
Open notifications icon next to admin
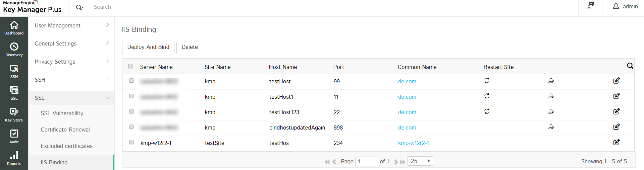pyautogui.click(x=590, y=6)
